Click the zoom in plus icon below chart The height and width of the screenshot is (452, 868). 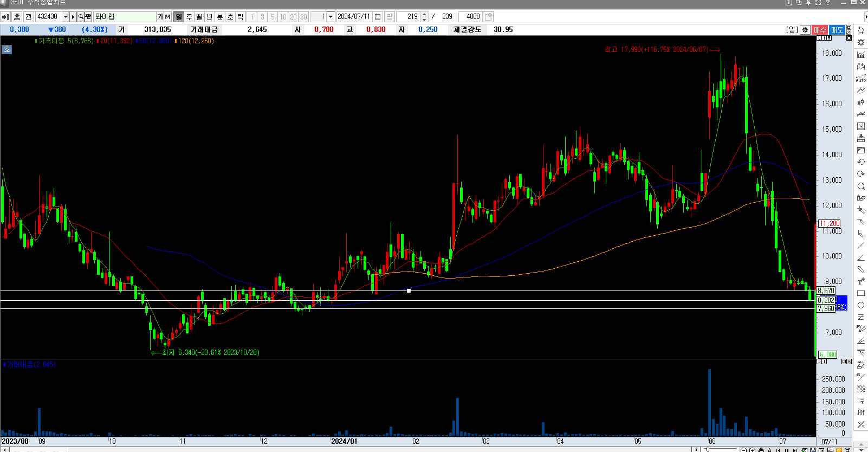point(752,450)
